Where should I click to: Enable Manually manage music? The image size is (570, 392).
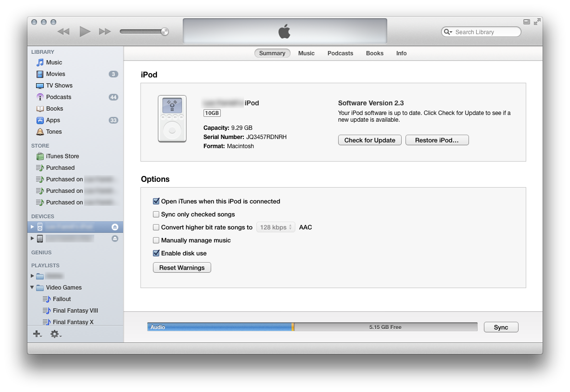156,240
